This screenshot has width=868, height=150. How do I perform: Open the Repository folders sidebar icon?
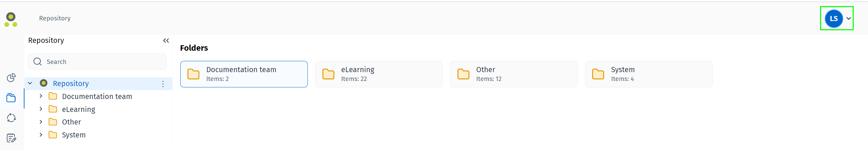click(x=11, y=98)
